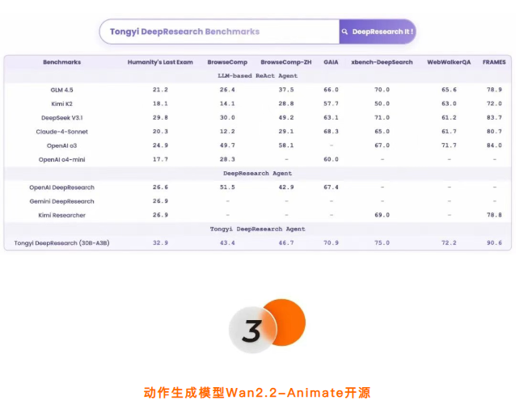Click the magnifier icon in the search bar
The width and height of the screenshot is (532, 413).
[346, 32]
